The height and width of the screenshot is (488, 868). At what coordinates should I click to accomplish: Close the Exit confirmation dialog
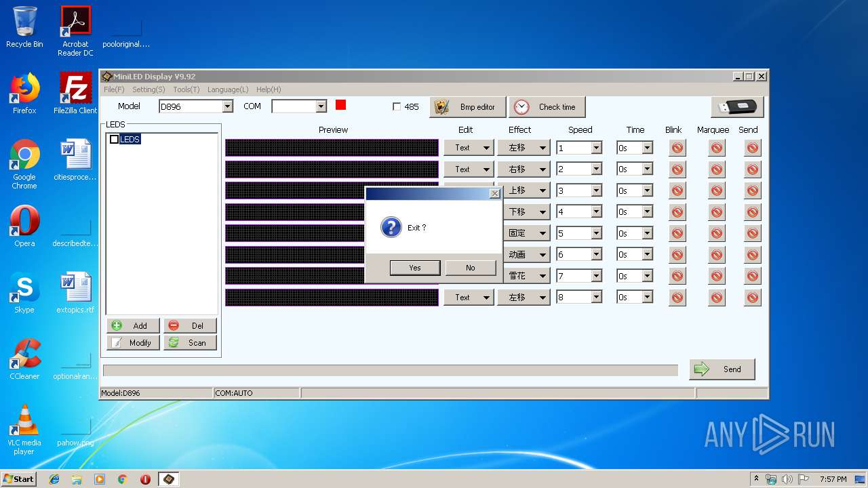coord(494,194)
